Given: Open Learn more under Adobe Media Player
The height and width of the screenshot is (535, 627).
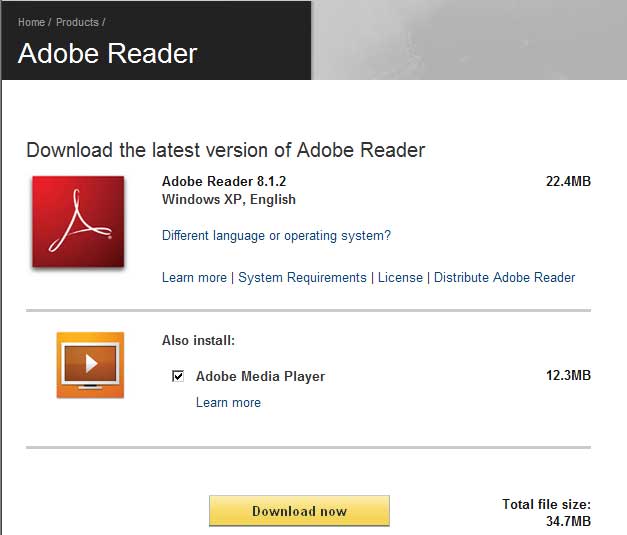Looking at the screenshot, I should pos(228,403).
